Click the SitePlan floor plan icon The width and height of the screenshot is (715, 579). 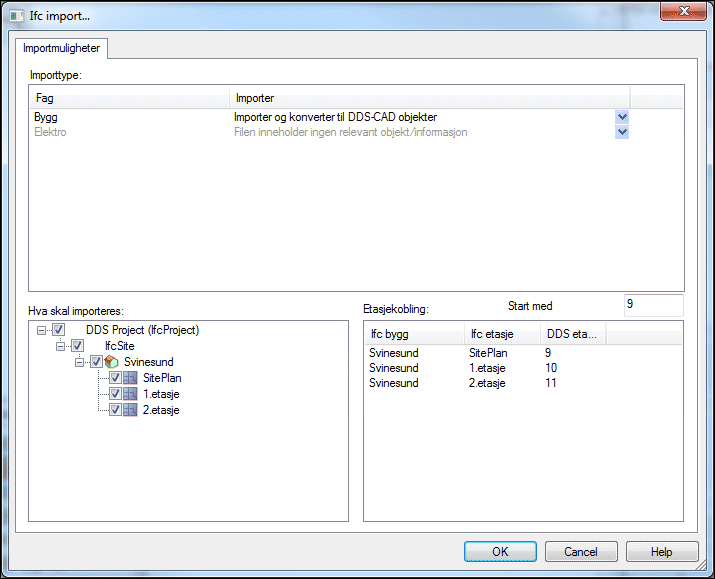(131, 378)
